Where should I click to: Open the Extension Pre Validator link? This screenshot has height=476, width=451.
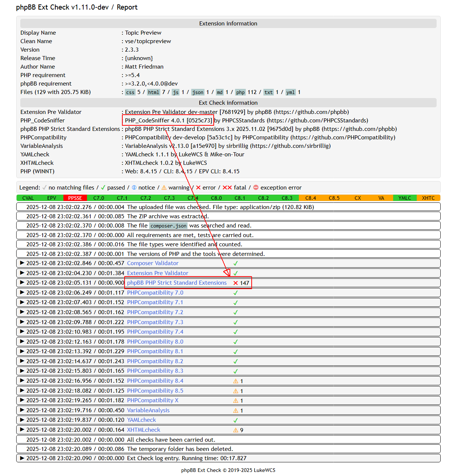click(157, 273)
